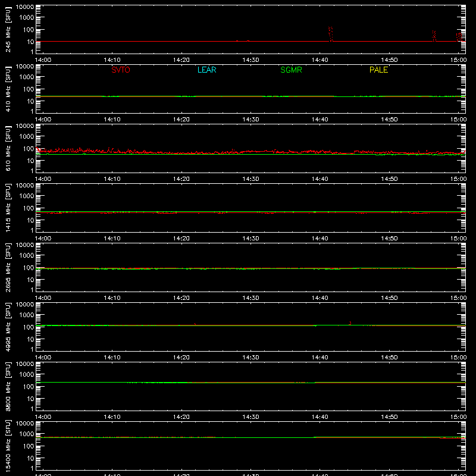Select the red SVTO station label
The height and width of the screenshot is (476, 476).
point(121,70)
